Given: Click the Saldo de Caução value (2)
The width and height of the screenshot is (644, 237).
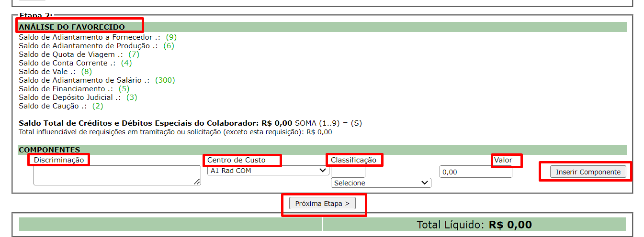Looking at the screenshot, I should point(98,106).
